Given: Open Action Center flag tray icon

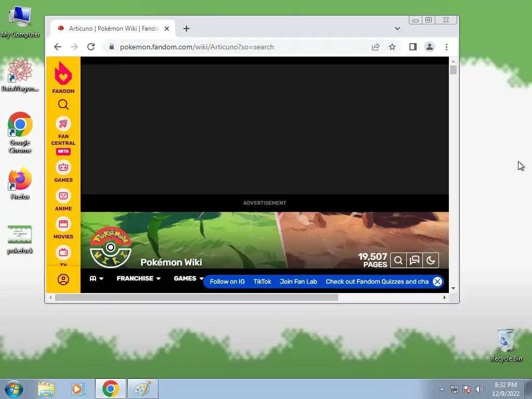Looking at the screenshot, I should click(x=467, y=389).
